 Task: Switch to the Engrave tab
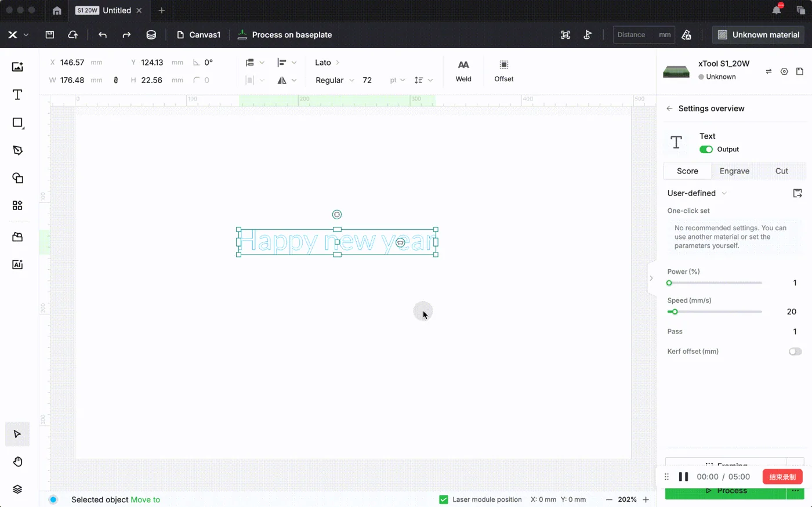734,171
